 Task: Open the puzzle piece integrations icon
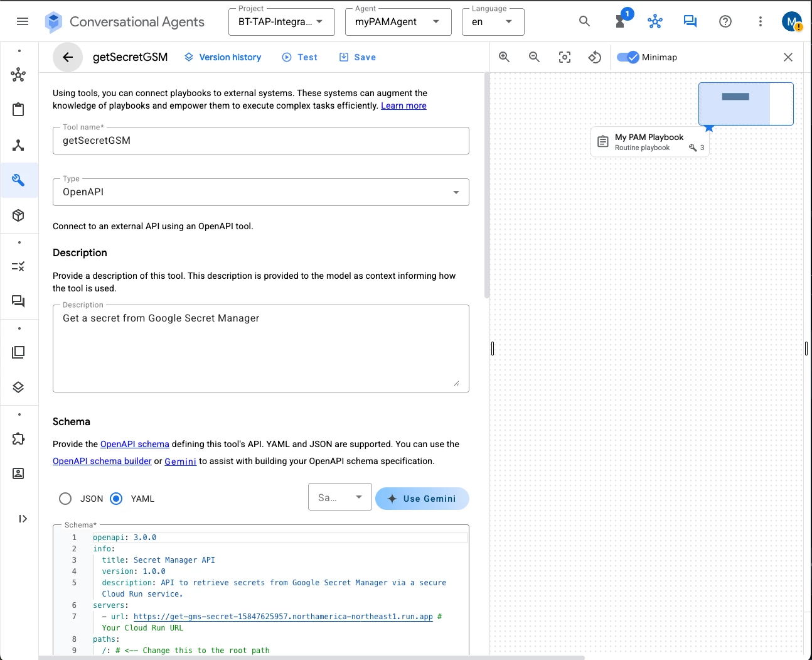(18, 438)
